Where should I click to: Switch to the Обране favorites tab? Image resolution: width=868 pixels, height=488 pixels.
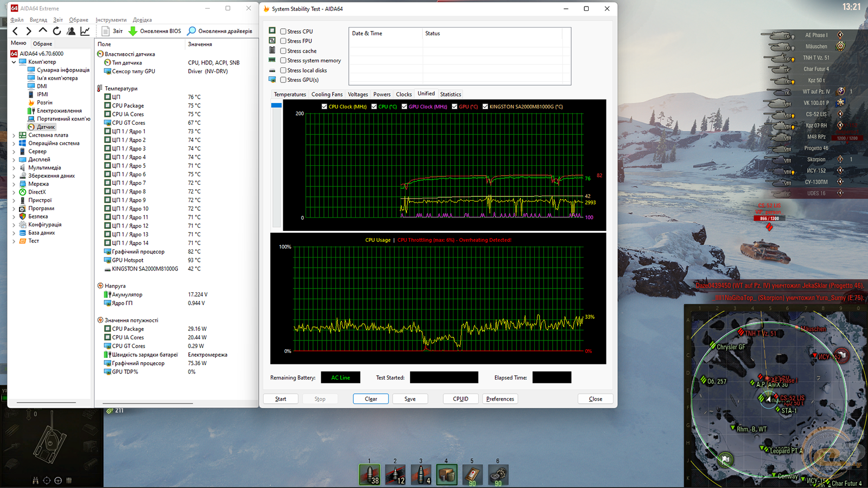pos(42,44)
